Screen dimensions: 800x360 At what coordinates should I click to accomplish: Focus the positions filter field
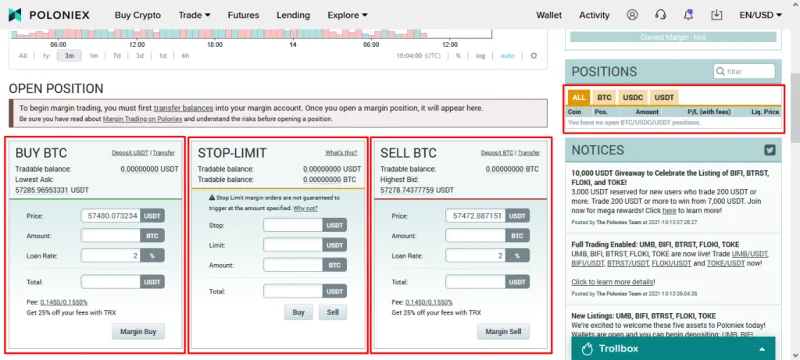744,71
